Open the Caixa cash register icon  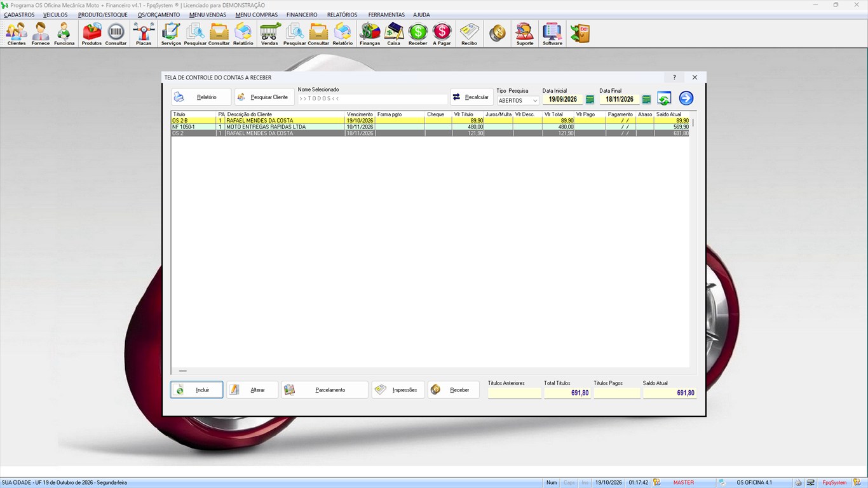point(394,34)
